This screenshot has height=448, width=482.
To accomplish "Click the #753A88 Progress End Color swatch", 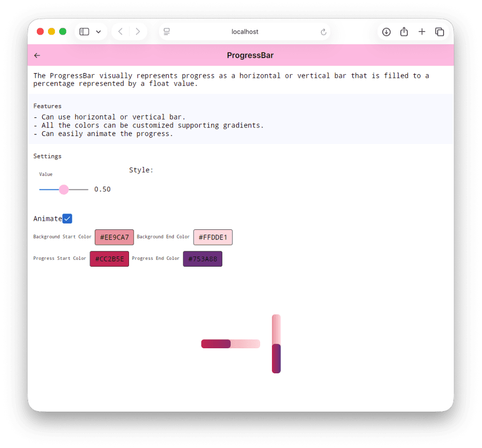I will pyautogui.click(x=202, y=258).
